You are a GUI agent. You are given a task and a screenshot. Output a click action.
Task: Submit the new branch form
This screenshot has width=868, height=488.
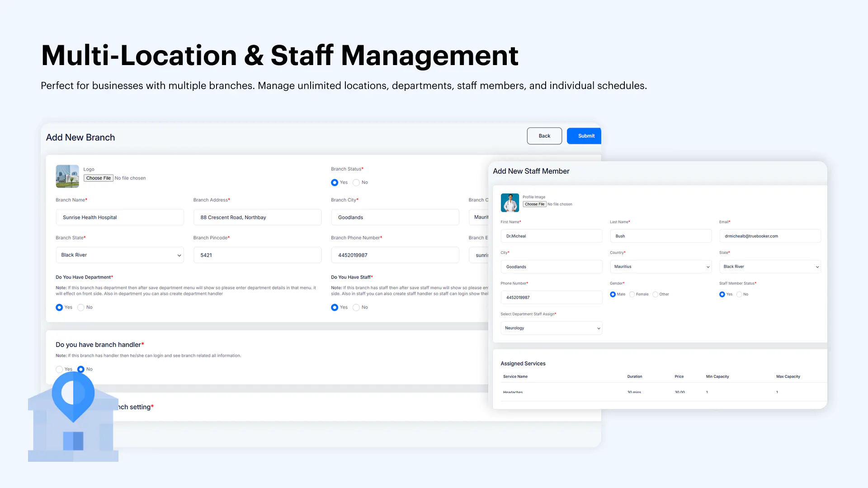584,136
